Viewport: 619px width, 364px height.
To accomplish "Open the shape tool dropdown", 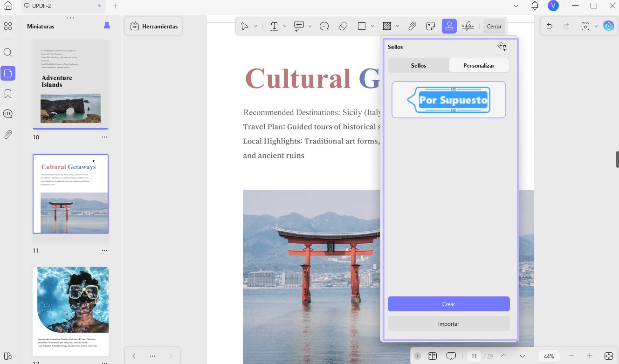I will (x=372, y=27).
